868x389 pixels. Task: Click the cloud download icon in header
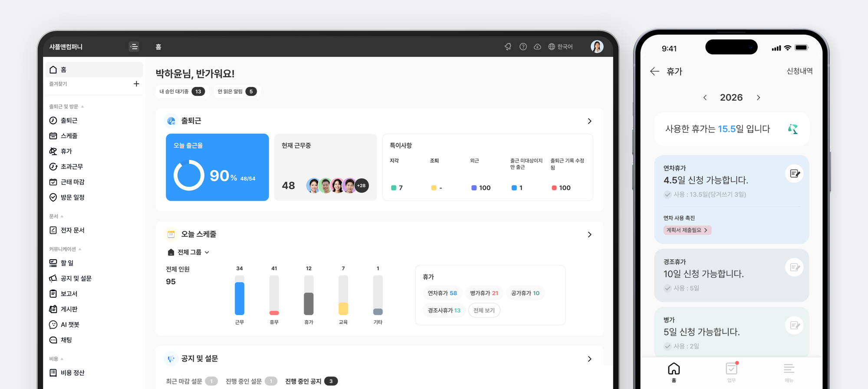(537, 46)
